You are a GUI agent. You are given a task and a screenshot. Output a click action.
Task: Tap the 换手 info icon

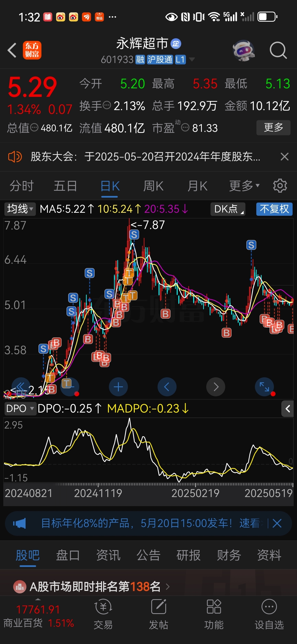coord(107,105)
